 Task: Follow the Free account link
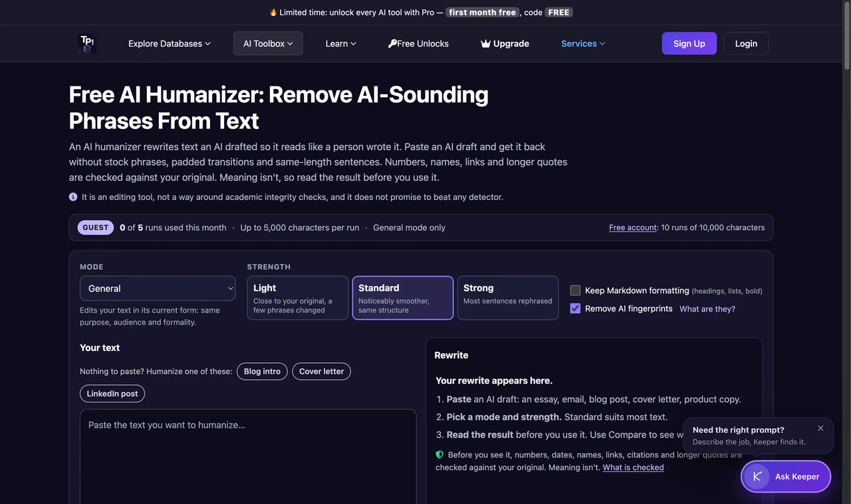coord(633,227)
